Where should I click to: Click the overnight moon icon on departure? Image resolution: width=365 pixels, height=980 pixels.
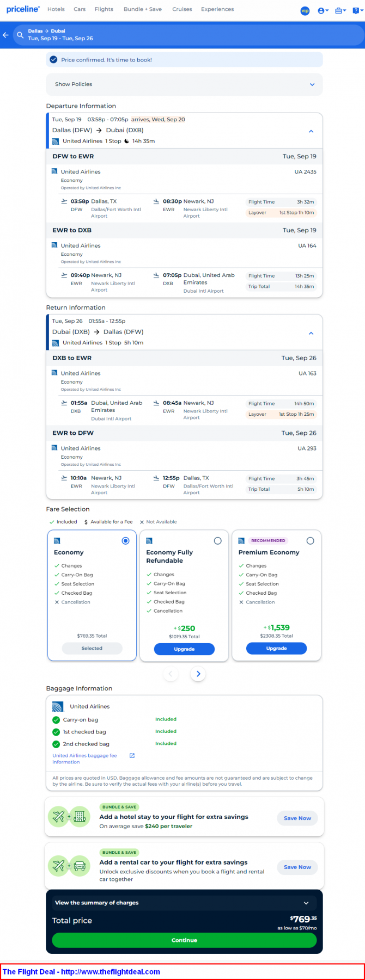(126, 141)
